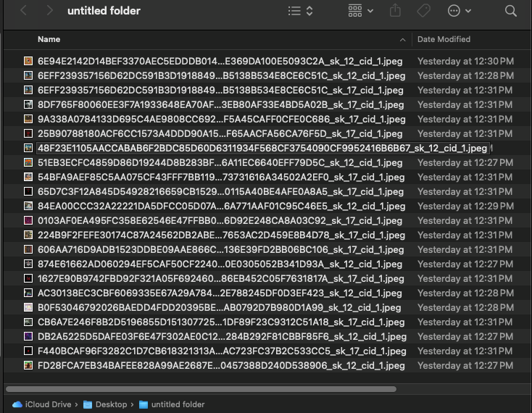This screenshot has width=532, height=413.
Task: Click thumbnail icon of 606AA716D9ADB152 file
Action: pyautogui.click(x=28, y=249)
